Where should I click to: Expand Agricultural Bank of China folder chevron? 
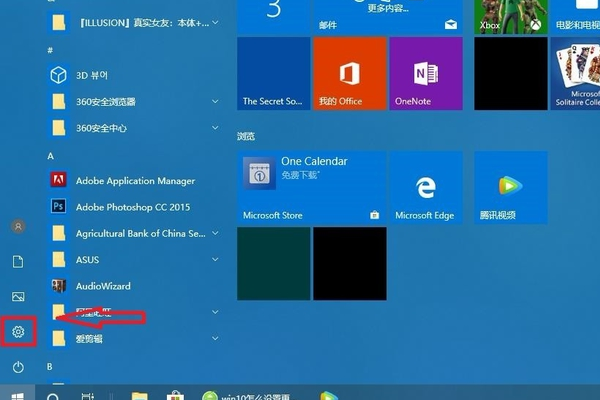(215, 233)
